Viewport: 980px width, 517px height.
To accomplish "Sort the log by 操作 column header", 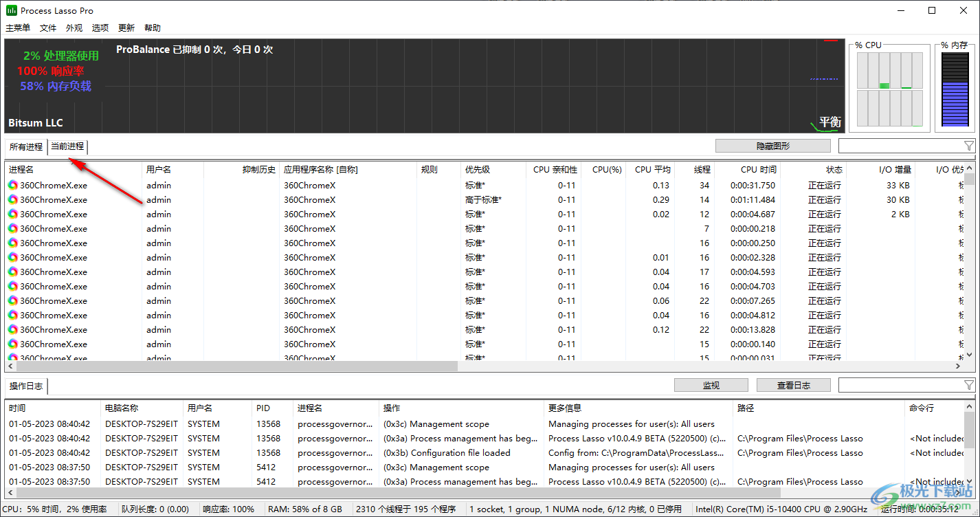I will pyautogui.click(x=461, y=408).
